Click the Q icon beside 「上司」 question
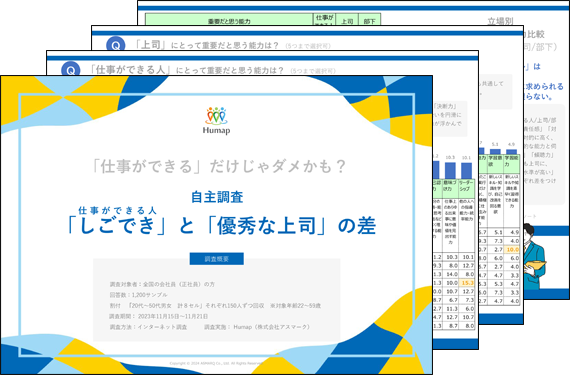This screenshot has height=375, width=570. click(116, 44)
